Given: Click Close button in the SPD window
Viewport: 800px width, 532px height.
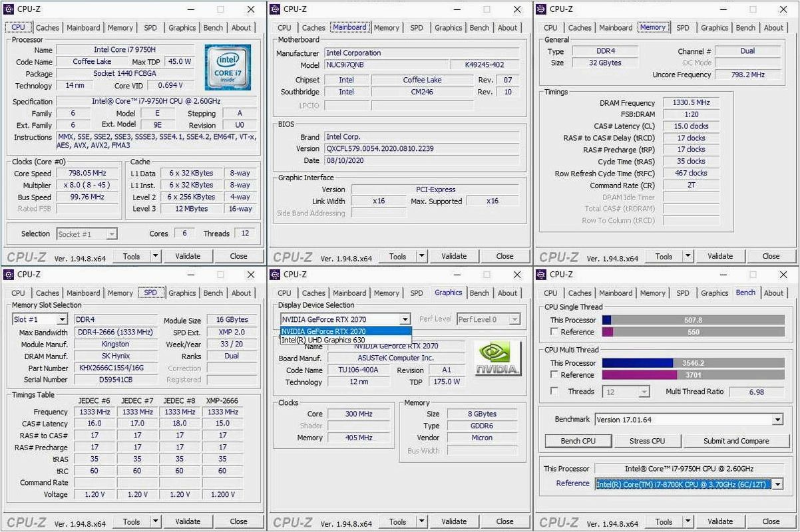Looking at the screenshot, I should coord(238,521).
